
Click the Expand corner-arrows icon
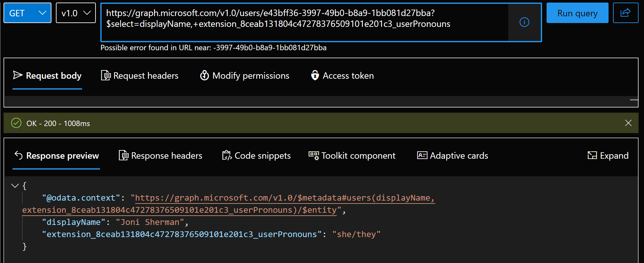pos(592,155)
